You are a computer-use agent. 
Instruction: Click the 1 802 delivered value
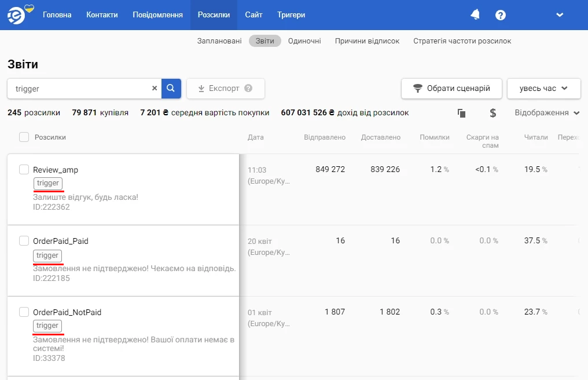pos(390,312)
